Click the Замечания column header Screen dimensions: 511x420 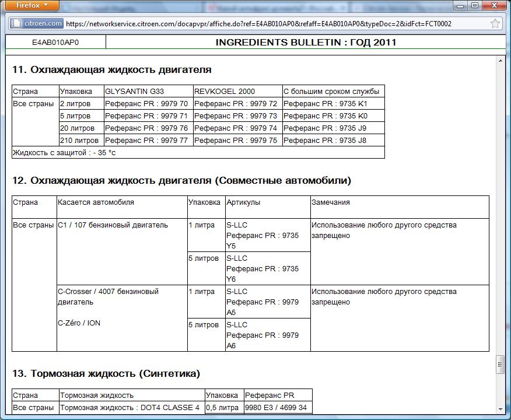click(x=400, y=207)
